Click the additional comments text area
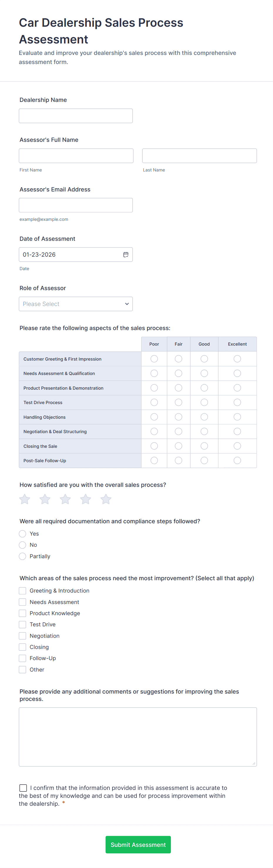The height and width of the screenshot is (868, 273). 138,736
